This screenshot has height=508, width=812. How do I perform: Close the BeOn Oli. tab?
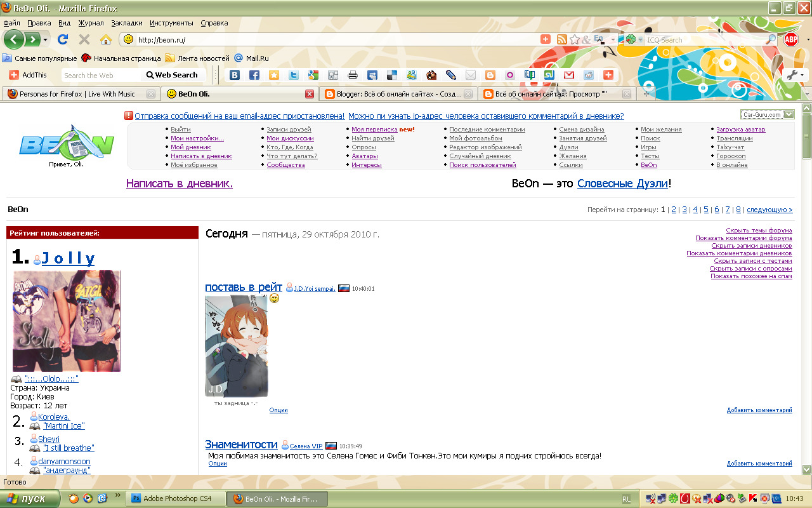tap(310, 94)
